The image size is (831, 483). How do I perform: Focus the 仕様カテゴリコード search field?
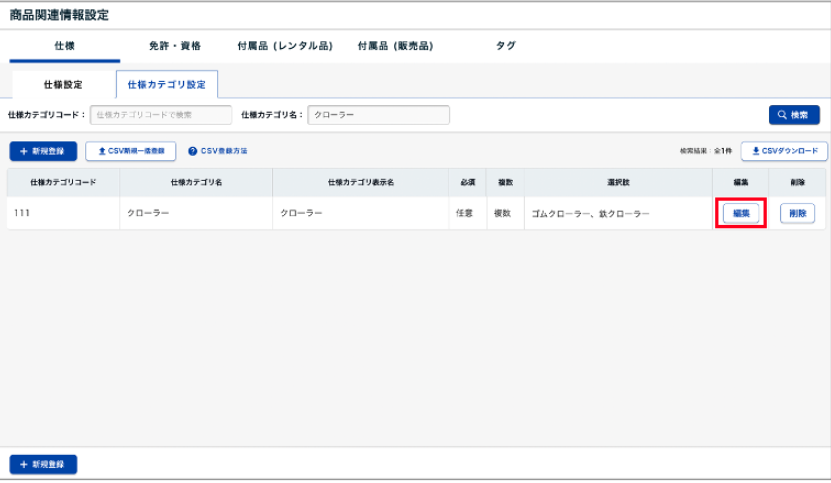coord(161,115)
